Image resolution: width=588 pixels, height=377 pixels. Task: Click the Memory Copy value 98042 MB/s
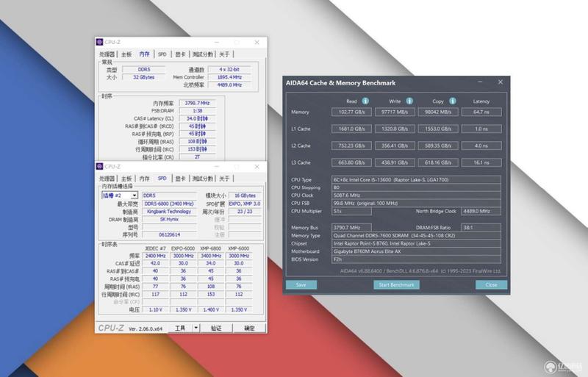(438, 112)
